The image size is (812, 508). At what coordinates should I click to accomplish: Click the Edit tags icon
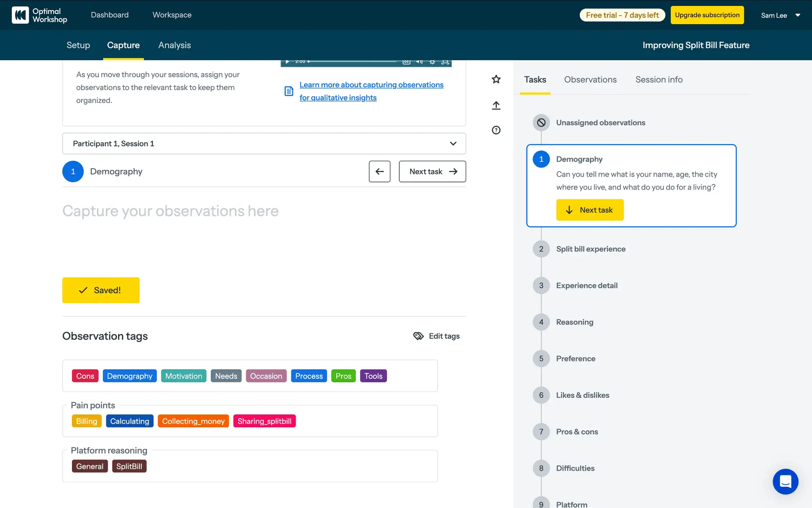click(418, 336)
